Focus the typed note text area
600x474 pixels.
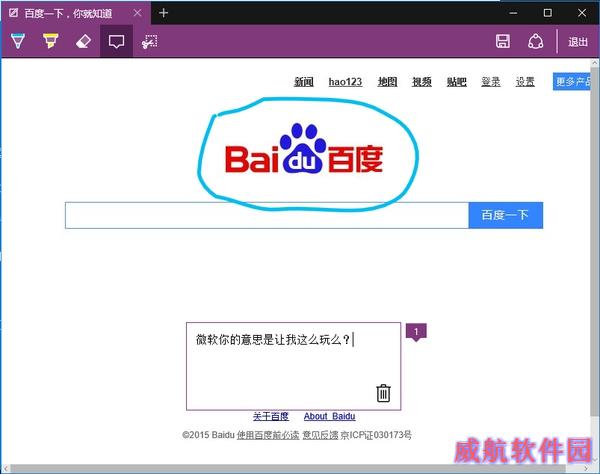tap(293, 366)
